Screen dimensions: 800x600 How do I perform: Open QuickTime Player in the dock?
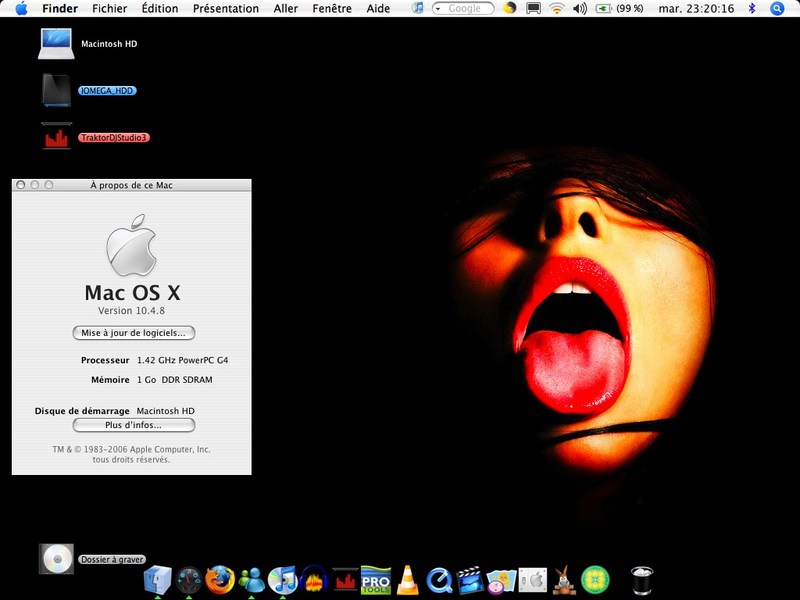click(x=439, y=581)
